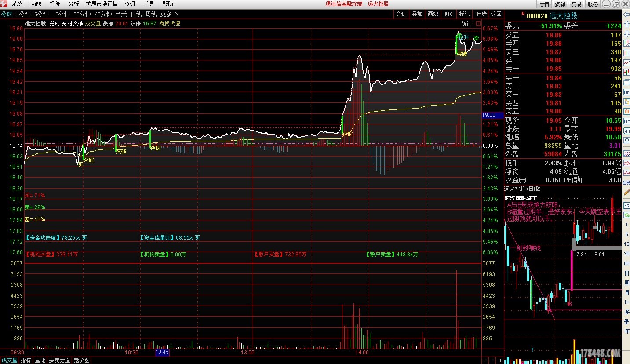Open the 服务 service tab
This screenshot has height=364, width=630.
click(593, 4)
